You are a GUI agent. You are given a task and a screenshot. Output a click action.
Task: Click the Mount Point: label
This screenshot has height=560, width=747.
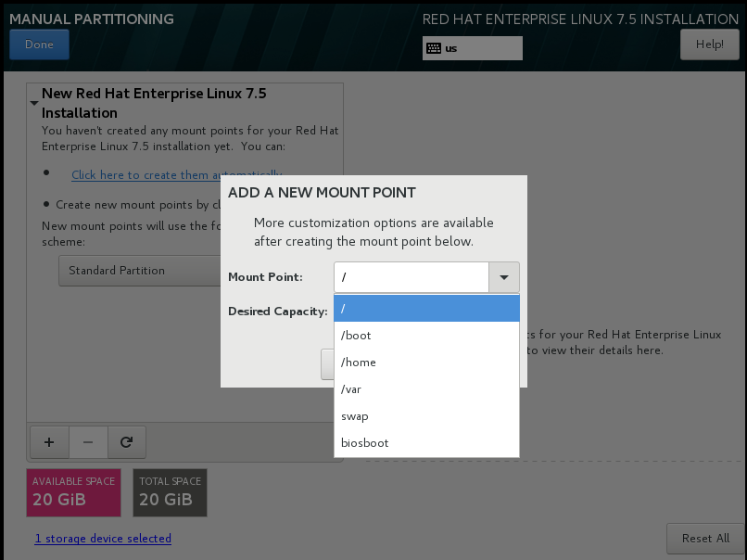point(265,277)
